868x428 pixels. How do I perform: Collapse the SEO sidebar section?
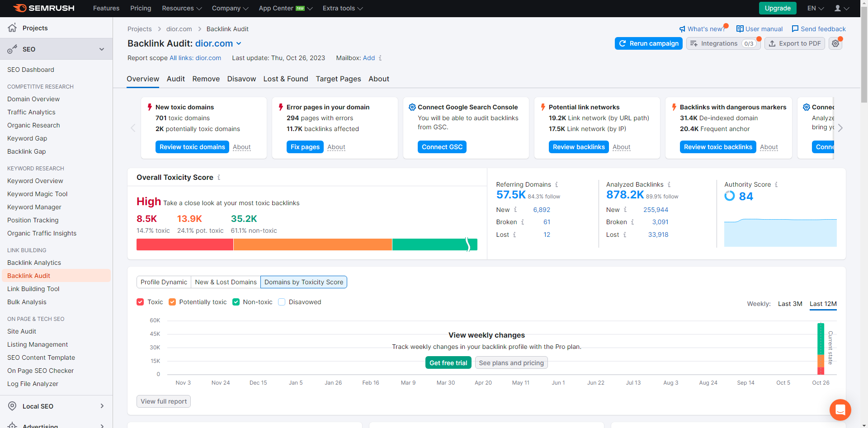(x=102, y=49)
